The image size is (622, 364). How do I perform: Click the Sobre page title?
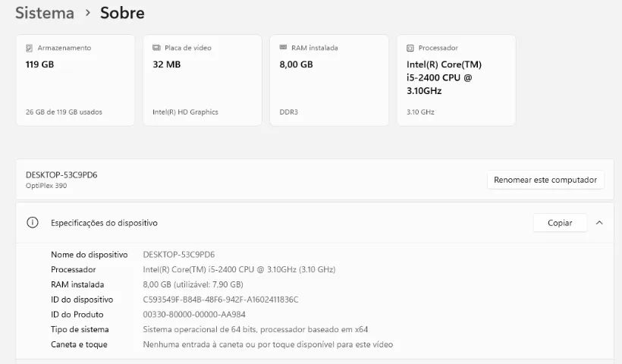(x=122, y=13)
